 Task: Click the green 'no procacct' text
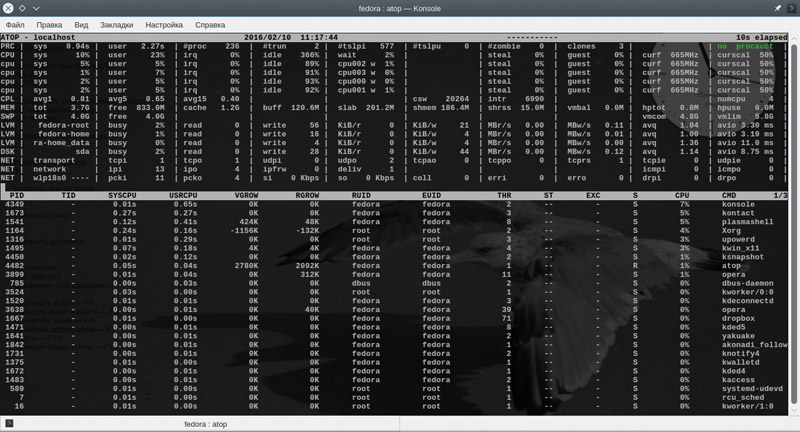745,46
